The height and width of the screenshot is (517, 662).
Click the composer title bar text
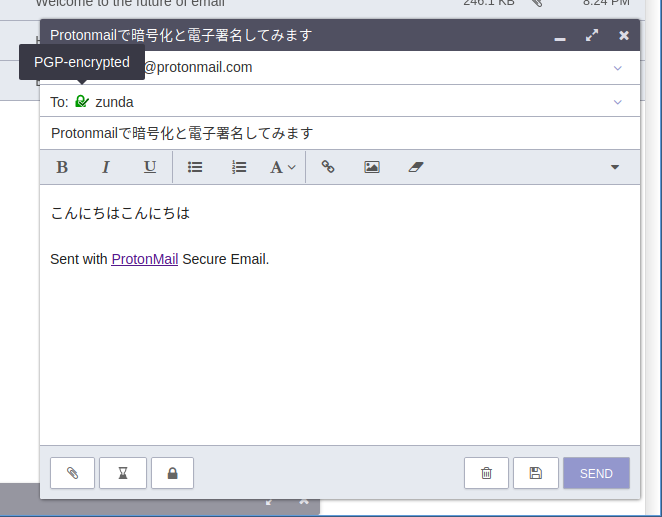pos(181,35)
